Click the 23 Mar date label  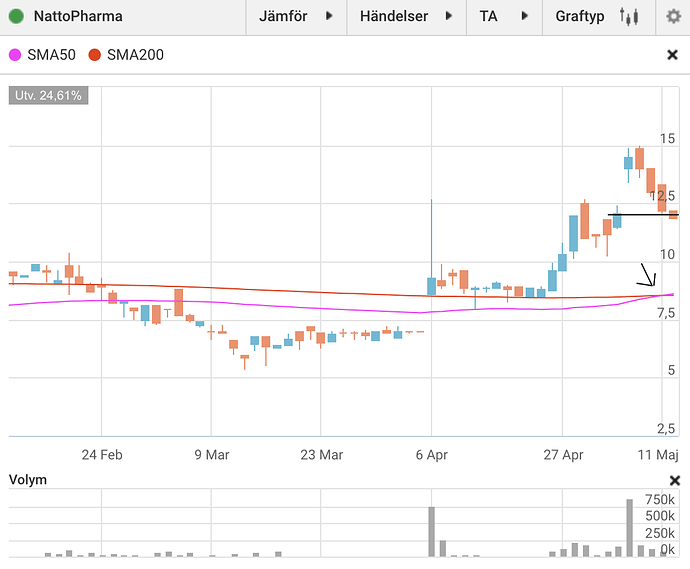[321, 455]
